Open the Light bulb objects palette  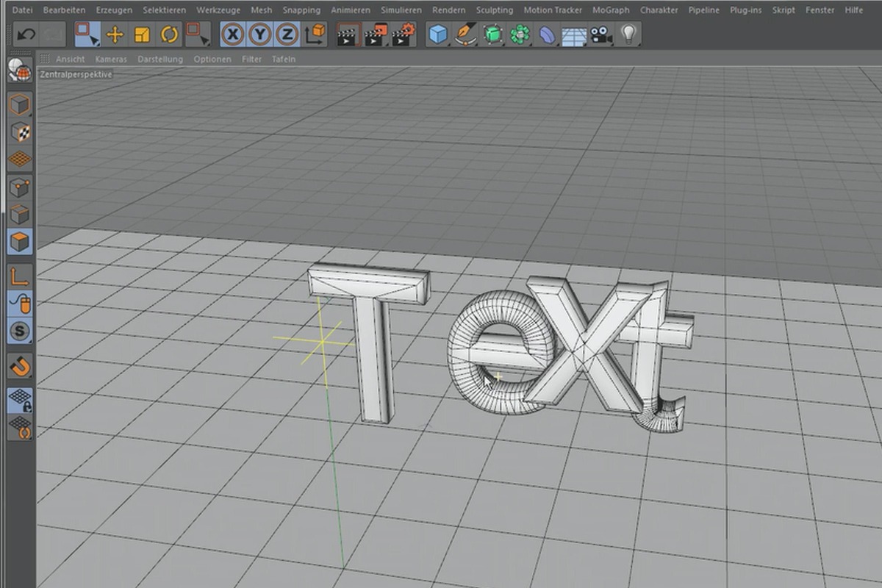click(628, 34)
